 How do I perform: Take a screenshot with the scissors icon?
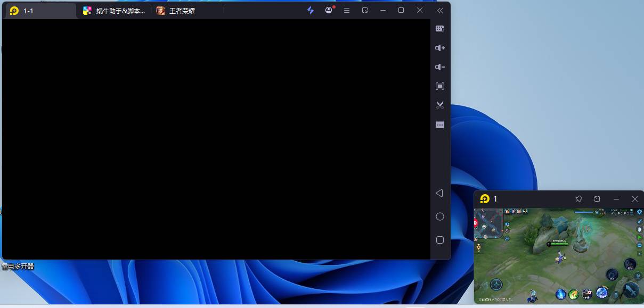click(x=439, y=105)
